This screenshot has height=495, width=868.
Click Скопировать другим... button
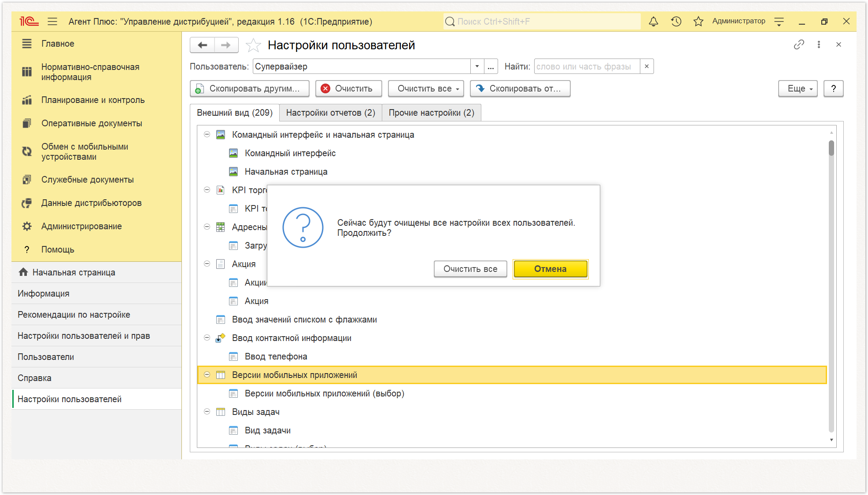coord(250,88)
